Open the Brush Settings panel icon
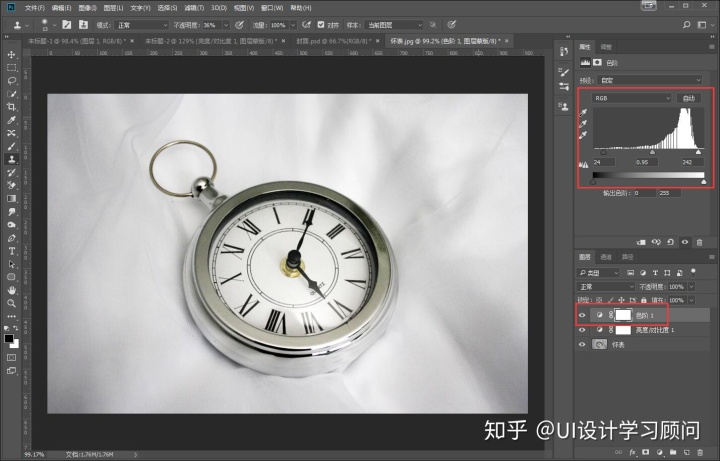The width and height of the screenshot is (720, 461). [564, 72]
